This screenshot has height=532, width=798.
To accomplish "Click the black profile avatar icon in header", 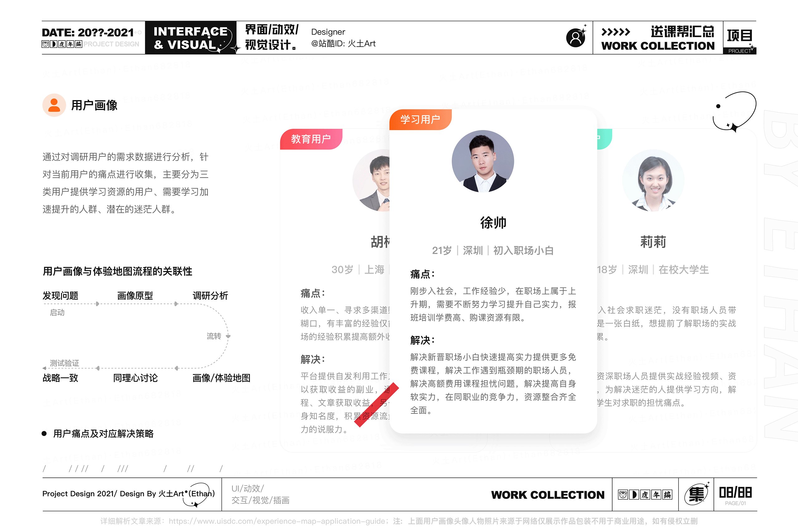I will [576, 37].
